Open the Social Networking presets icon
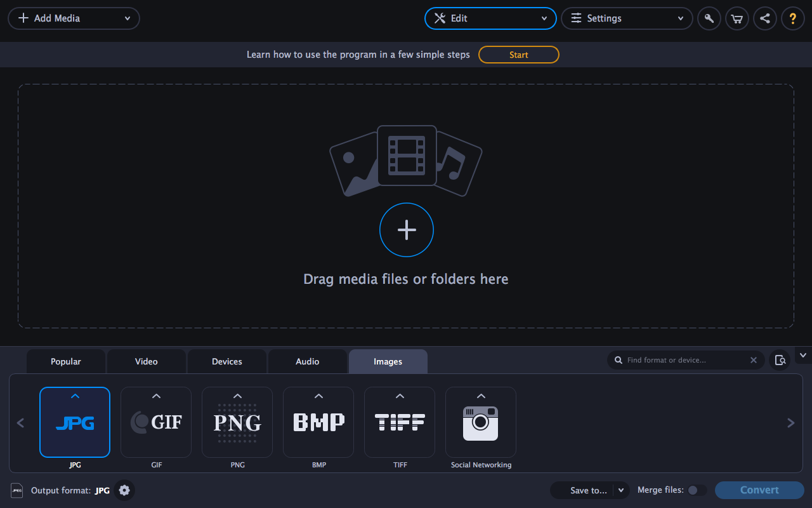 point(480,422)
